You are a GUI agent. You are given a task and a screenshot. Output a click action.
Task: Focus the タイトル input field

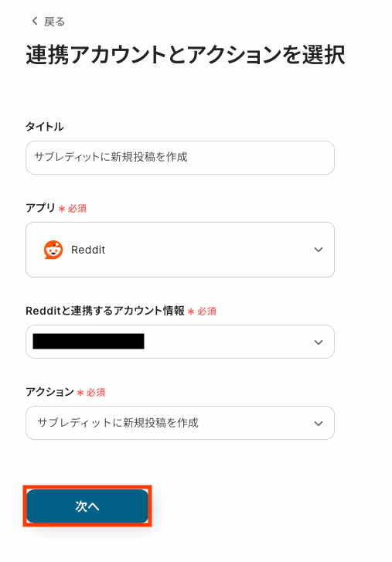point(180,158)
